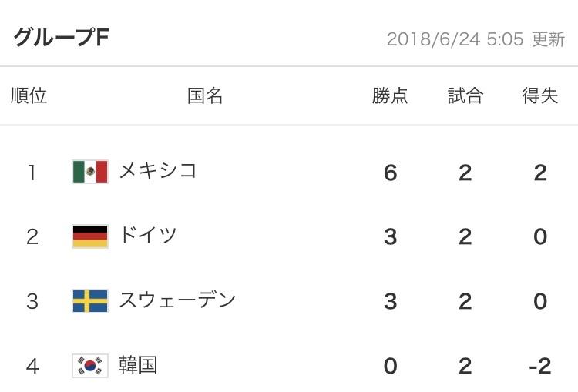Select the 試合 column header

(x=465, y=95)
